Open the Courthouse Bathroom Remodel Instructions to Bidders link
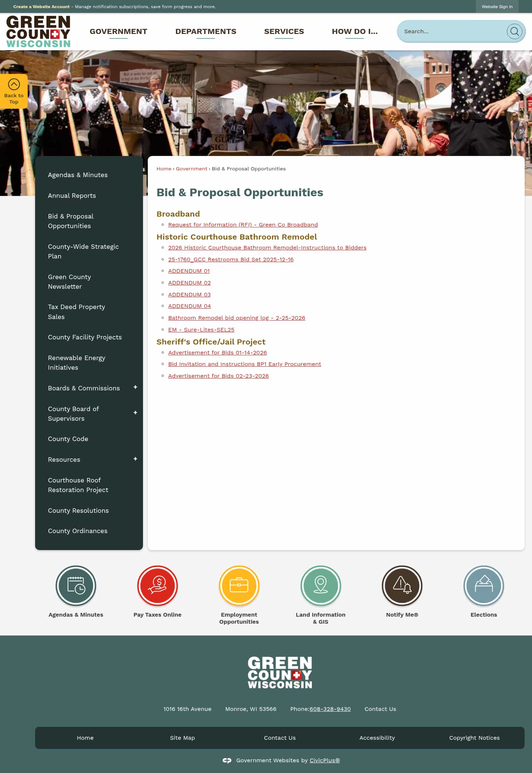 [x=267, y=248]
